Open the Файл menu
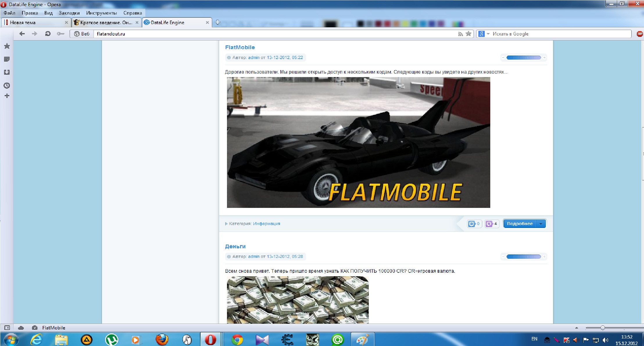 [9, 13]
